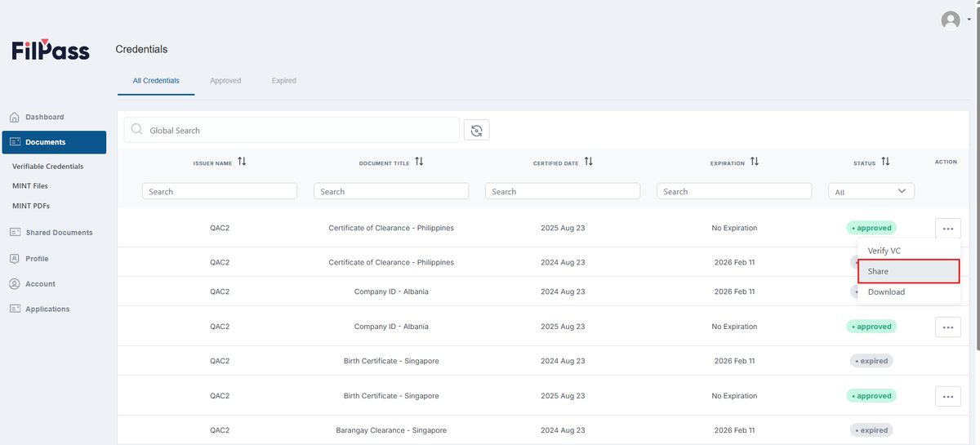Viewport: 980px width, 445px height.
Task: Open the Account page
Action: click(x=40, y=284)
